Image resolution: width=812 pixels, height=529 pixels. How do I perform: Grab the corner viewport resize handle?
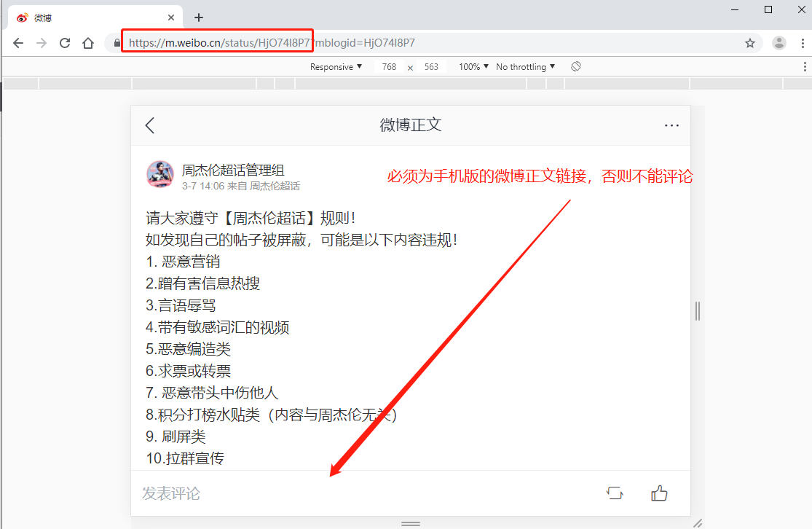click(x=698, y=523)
